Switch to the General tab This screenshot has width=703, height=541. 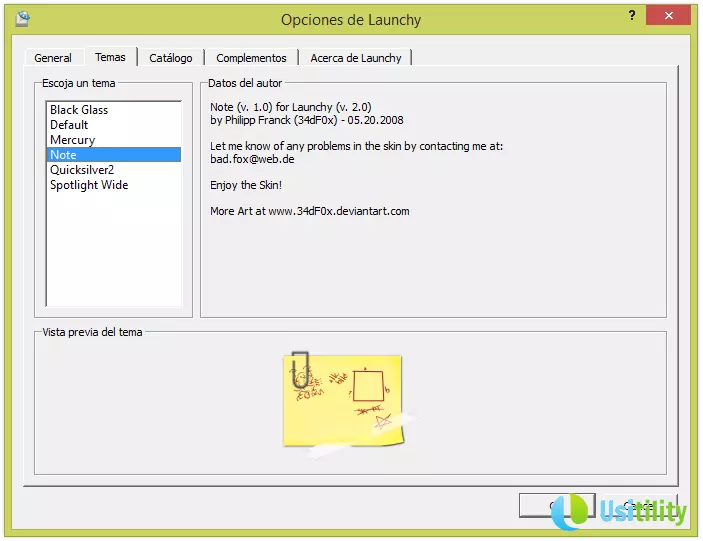(53, 58)
